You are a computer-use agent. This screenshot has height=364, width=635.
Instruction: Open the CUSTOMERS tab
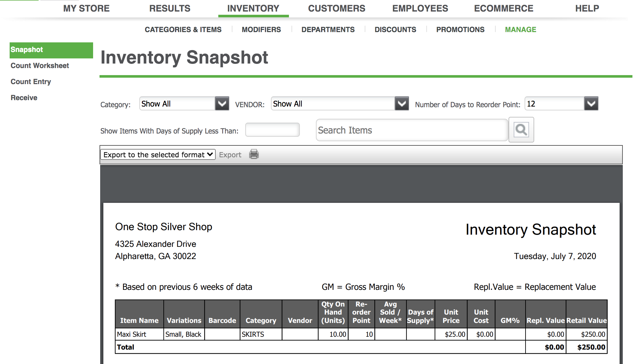point(337,8)
